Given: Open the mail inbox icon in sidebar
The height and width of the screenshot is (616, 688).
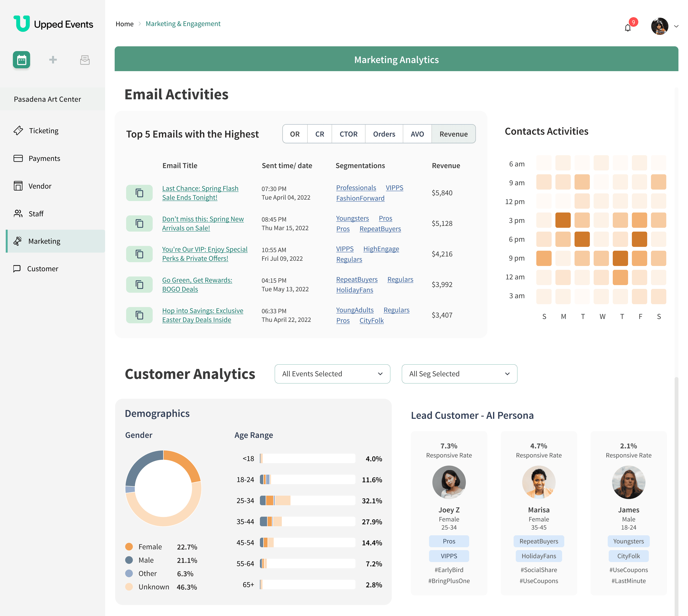Looking at the screenshot, I should pos(85,60).
